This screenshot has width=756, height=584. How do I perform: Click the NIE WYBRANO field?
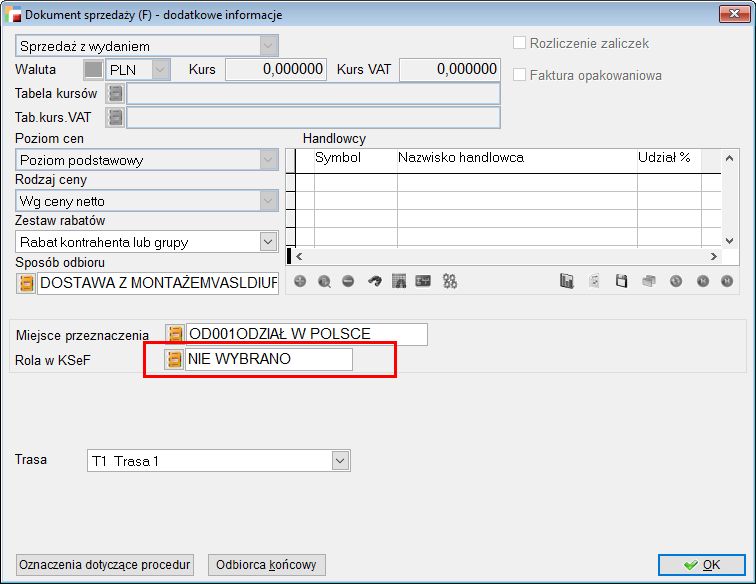point(268,359)
